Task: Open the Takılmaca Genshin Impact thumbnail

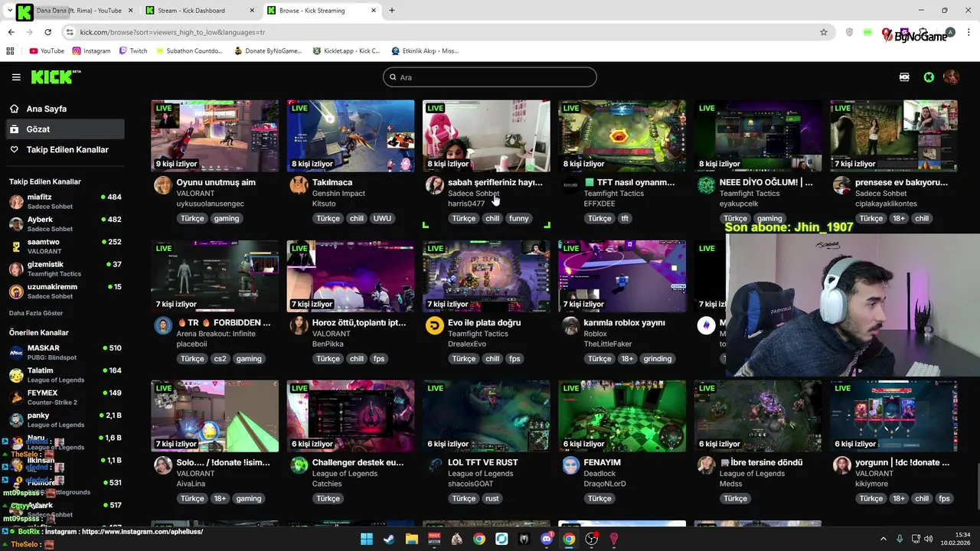Action: point(351,135)
